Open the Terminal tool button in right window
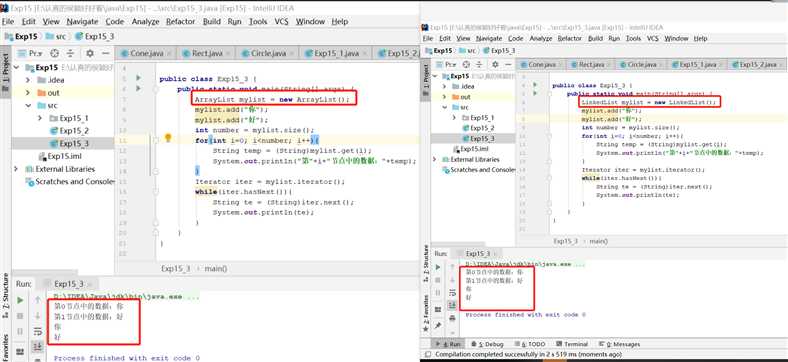This screenshot has height=362, width=788. [x=572, y=344]
